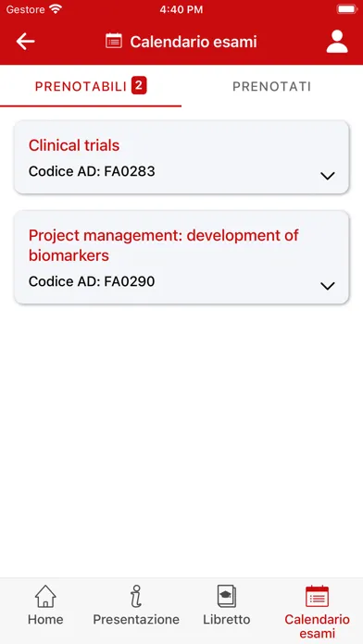Tap the Codice AD: FA0290 text

[x=92, y=281]
